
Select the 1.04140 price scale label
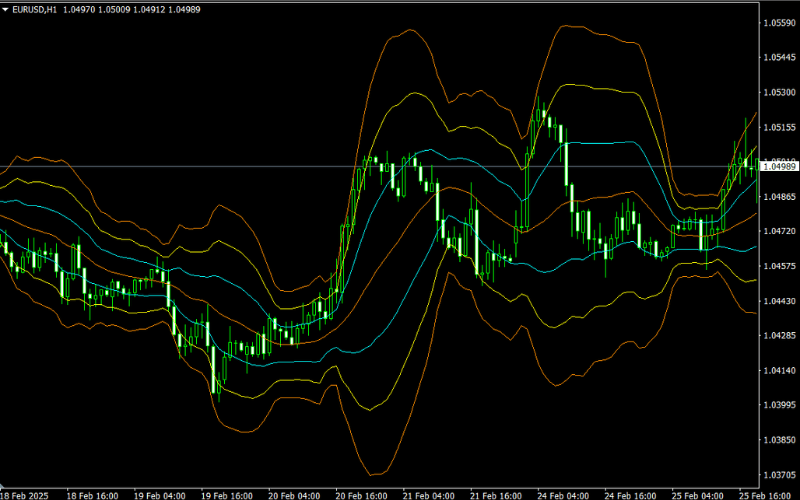pyautogui.click(x=778, y=371)
